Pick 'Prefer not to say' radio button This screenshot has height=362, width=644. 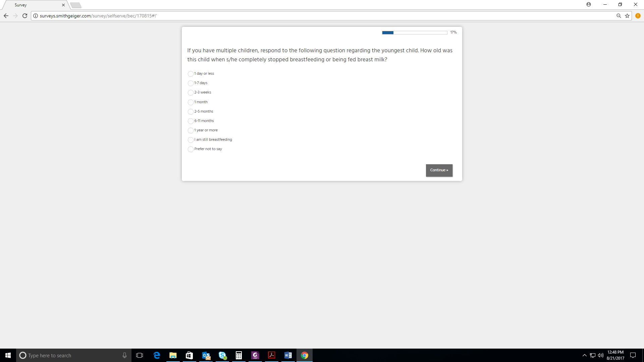[x=191, y=149]
